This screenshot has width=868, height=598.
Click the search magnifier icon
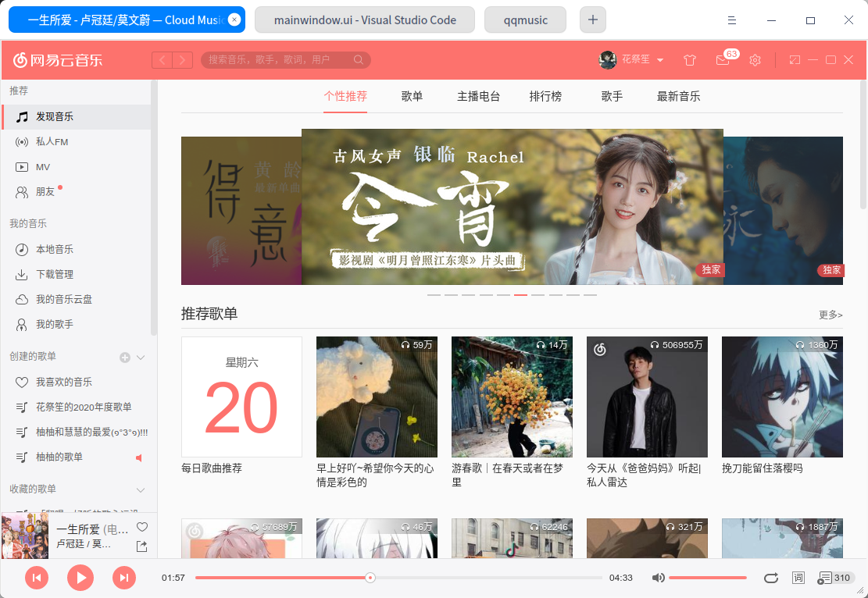point(358,60)
